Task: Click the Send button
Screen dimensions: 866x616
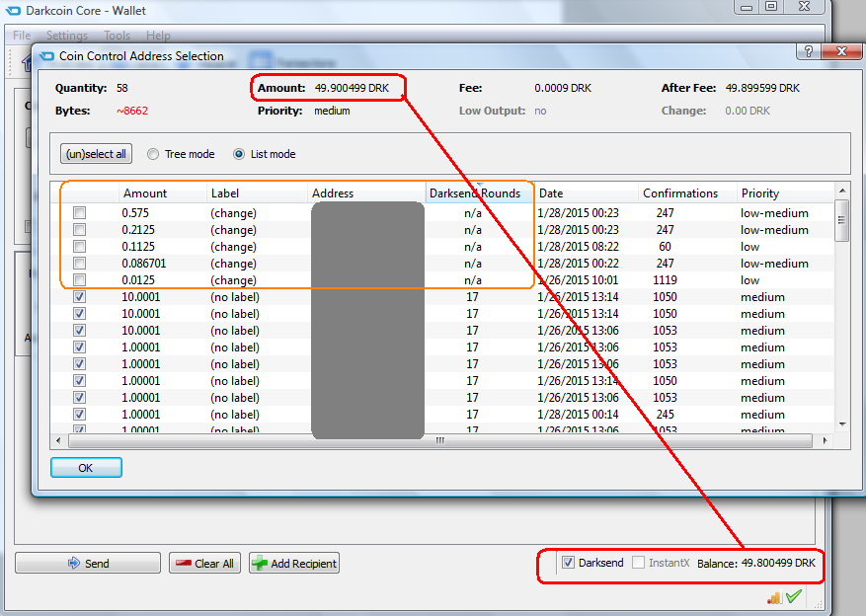Action: click(x=88, y=563)
